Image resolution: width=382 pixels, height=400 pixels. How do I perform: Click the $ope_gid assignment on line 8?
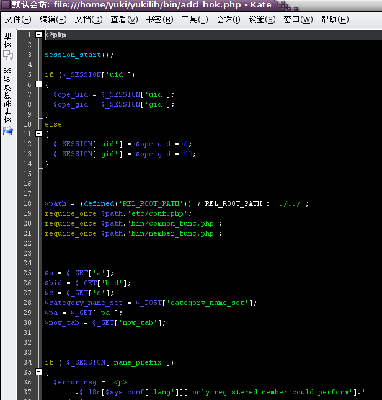(114, 105)
